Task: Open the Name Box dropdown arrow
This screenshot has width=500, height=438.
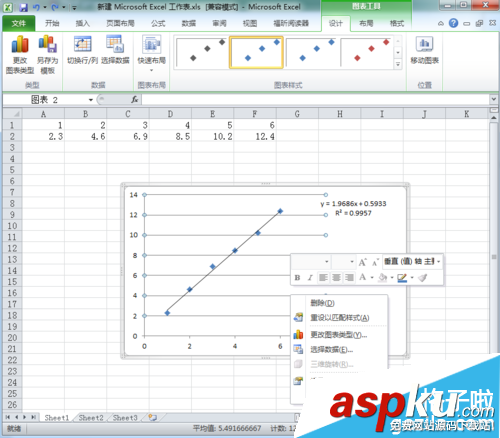Action: coord(90,100)
